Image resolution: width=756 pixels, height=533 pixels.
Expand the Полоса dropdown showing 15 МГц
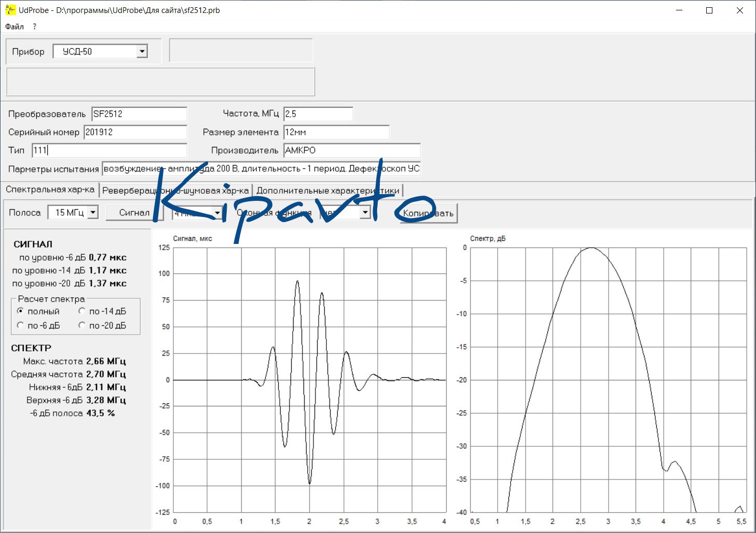[x=93, y=212]
